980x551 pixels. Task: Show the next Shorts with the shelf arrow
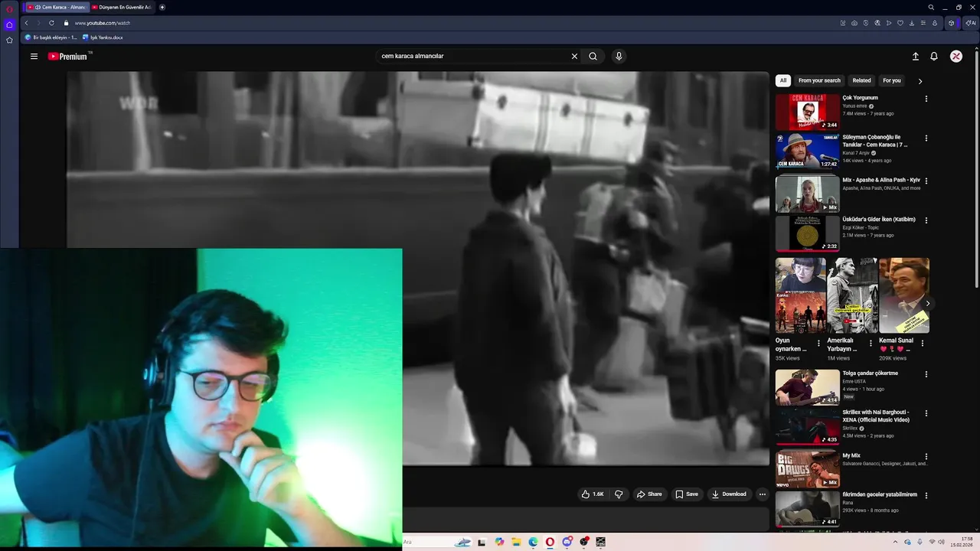[x=927, y=304]
